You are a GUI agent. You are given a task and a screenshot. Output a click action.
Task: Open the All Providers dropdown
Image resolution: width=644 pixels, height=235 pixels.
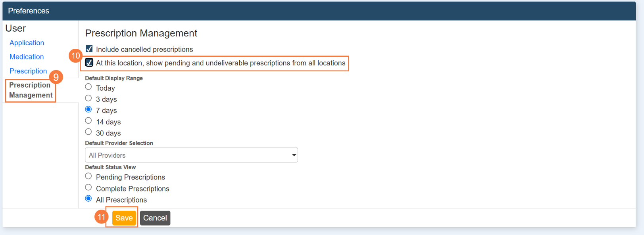point(191,155)
